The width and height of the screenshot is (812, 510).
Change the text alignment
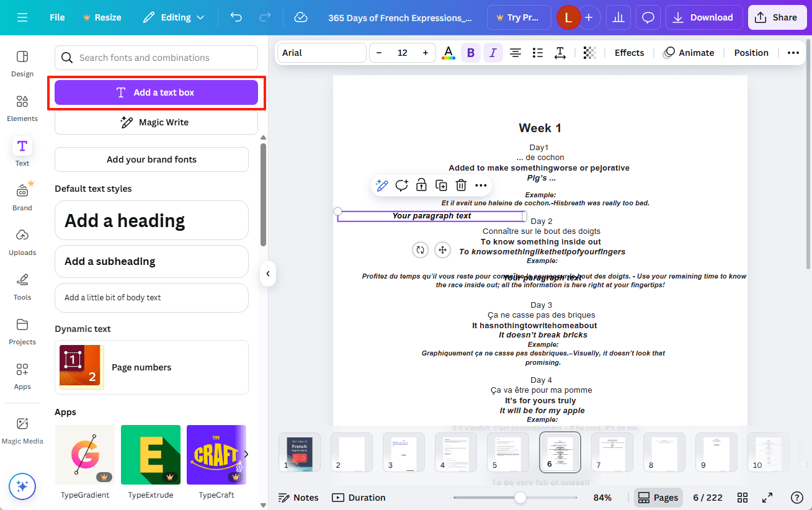tap(515, 53)
